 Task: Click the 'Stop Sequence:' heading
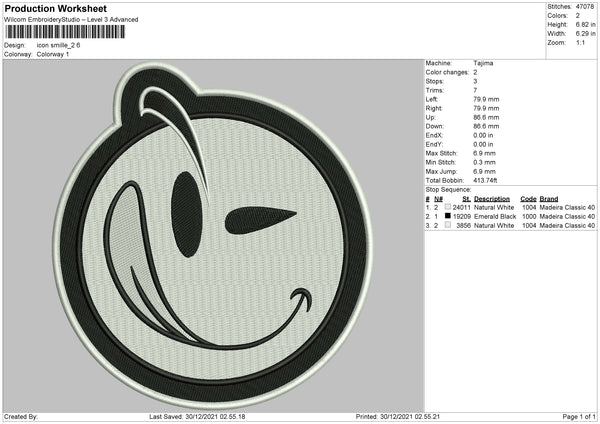[448, 190]
